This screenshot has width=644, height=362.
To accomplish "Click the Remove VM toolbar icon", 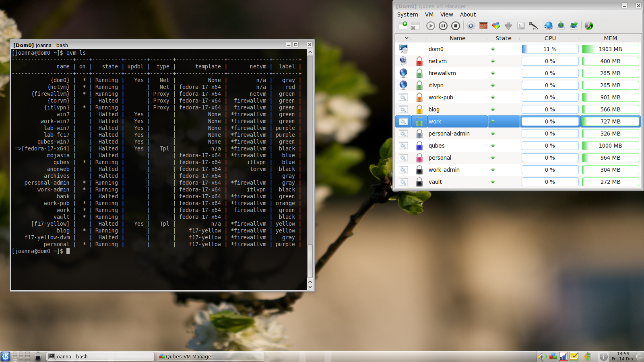I will click(415, 26).
